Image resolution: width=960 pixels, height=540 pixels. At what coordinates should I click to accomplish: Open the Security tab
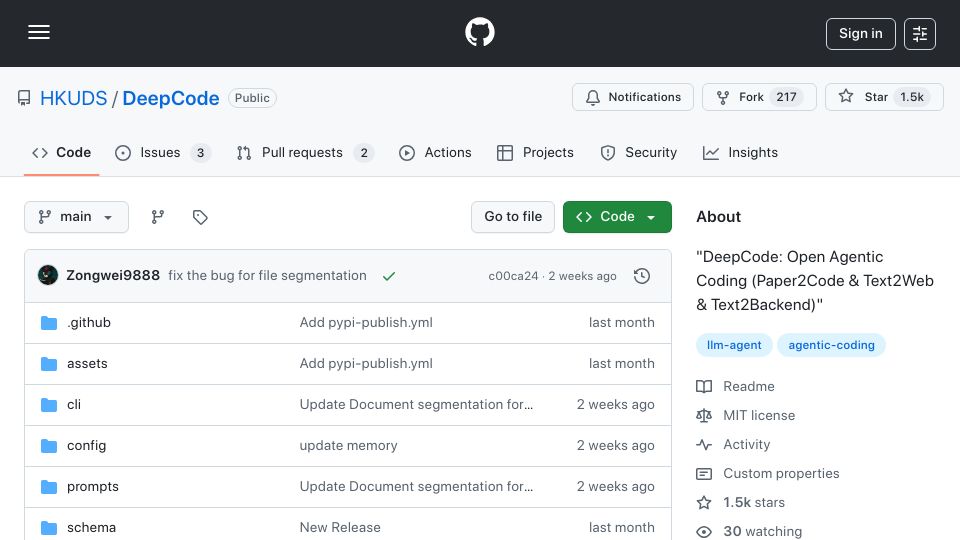pyautogui.click(x=639, y=152)
